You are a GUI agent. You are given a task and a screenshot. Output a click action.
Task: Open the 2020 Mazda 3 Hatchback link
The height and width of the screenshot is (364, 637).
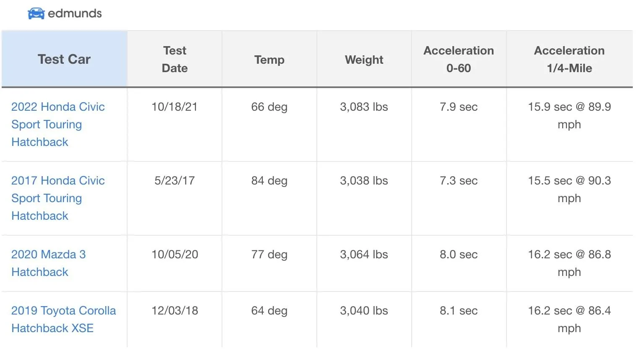[x=48, y=263]
